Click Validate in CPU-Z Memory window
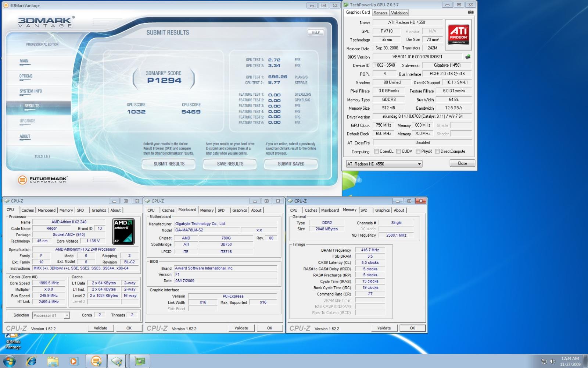Screen dimensions: 588x368 coord(384,328)
